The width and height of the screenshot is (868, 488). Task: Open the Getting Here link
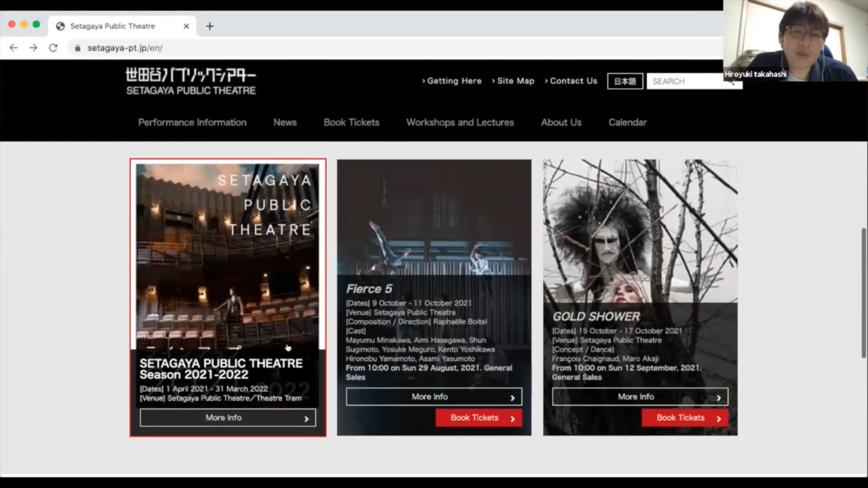click(x=452, y=81)
